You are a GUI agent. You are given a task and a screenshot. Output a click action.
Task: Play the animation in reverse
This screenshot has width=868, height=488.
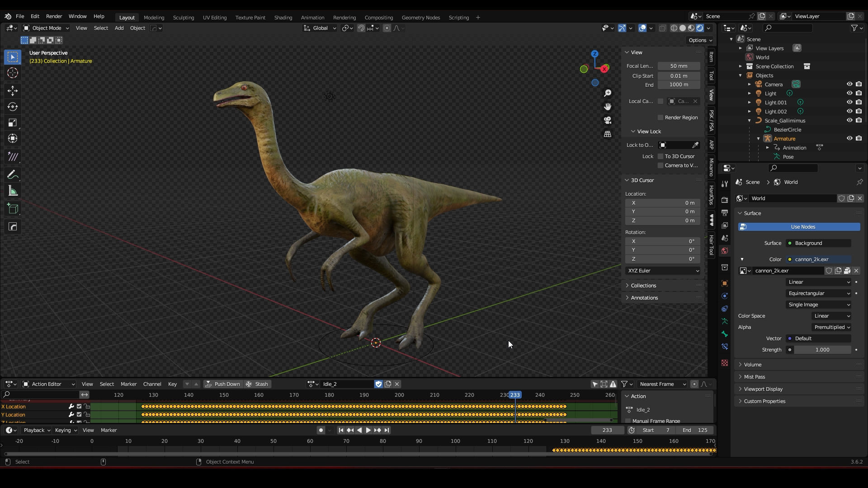359,430
